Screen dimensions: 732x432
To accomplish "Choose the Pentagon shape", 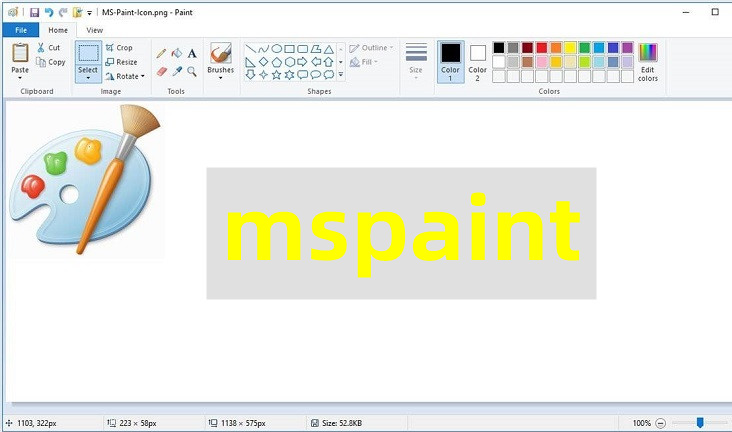I will 276,62.
